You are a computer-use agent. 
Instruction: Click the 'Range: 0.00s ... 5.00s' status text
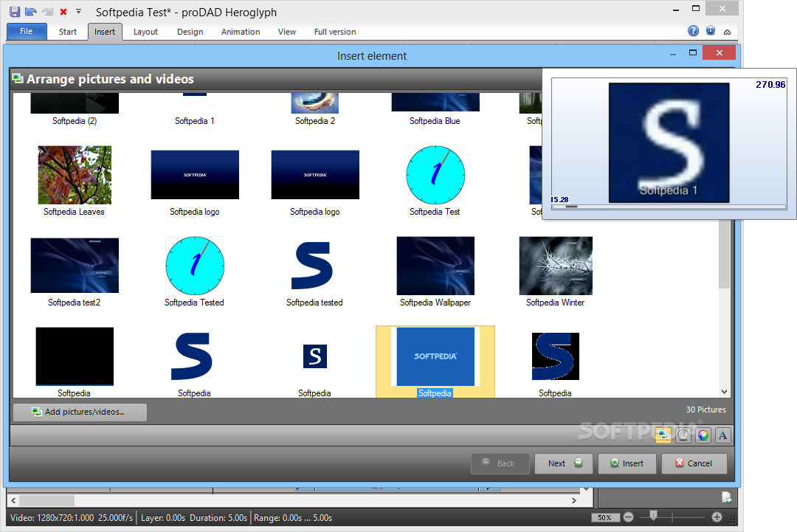click(x=293, y=518)
